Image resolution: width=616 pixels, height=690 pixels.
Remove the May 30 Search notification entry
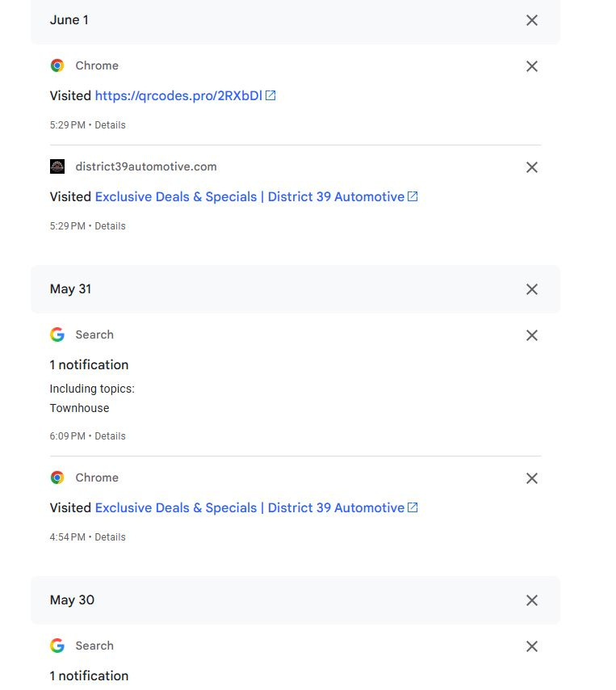click(531, 646)
